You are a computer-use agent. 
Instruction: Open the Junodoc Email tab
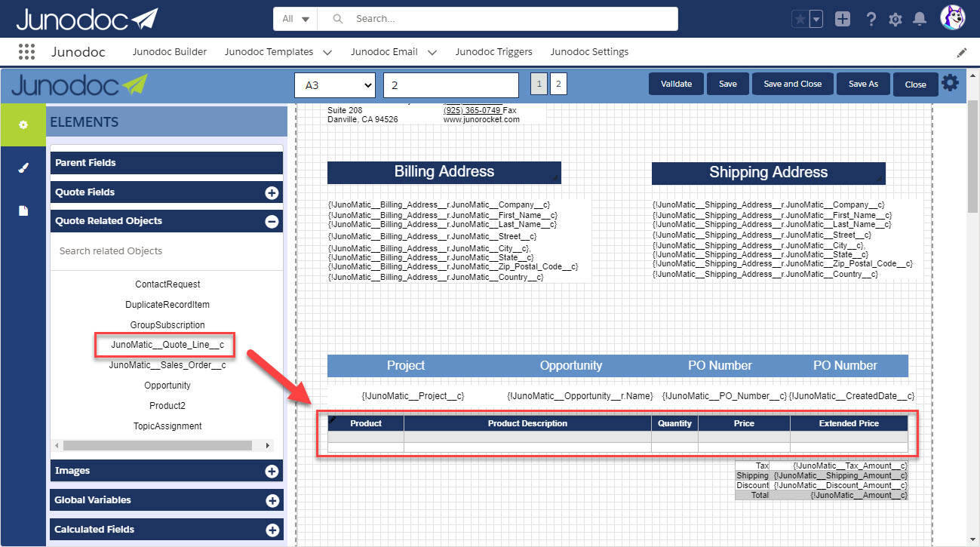(384, 52)
